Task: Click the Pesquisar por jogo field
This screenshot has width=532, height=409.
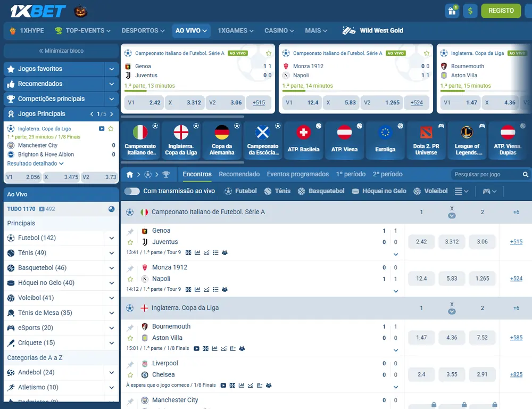Action: click(487, 174)
